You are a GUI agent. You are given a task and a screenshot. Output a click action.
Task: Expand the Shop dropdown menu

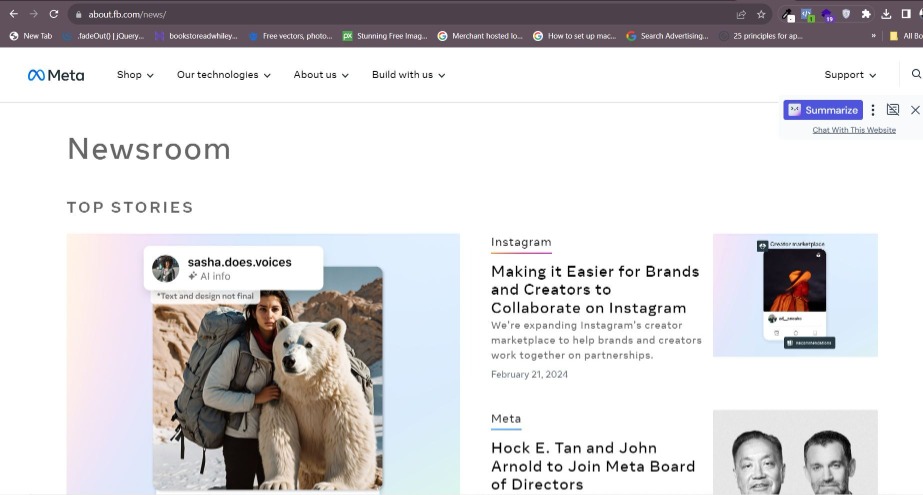[135, 75]
